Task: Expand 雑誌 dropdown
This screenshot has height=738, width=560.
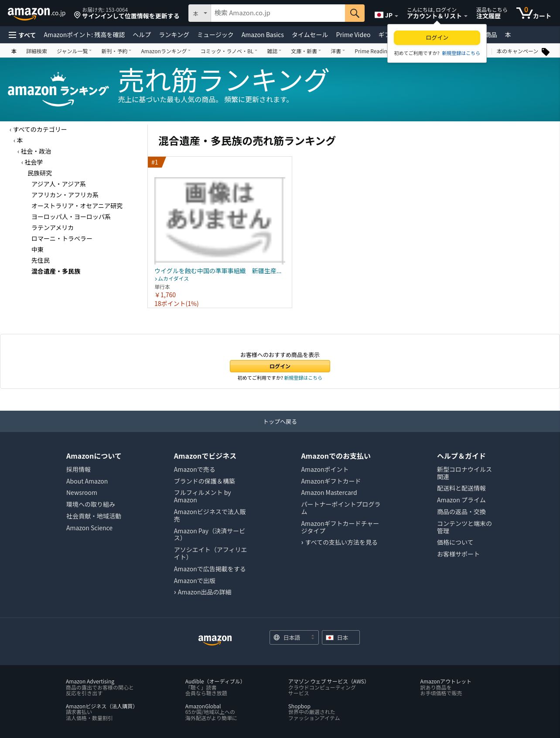Action: pyautogui.click(x=274, y=51)
